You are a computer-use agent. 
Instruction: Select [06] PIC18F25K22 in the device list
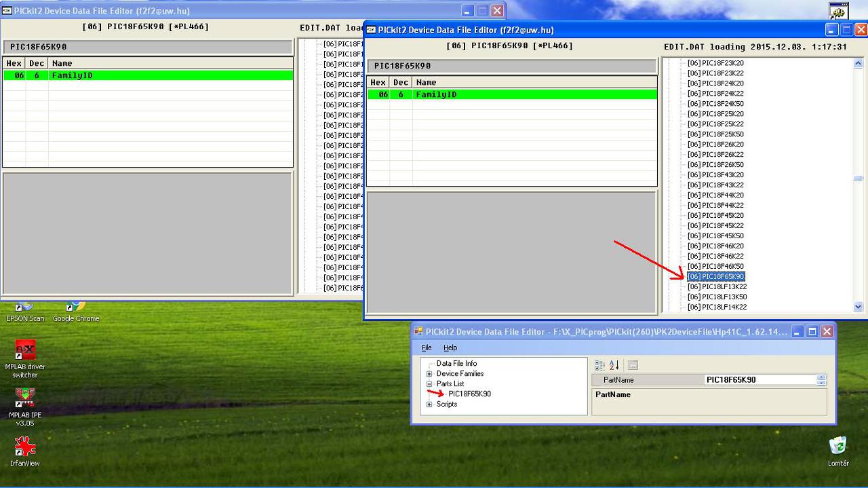point(715,124)
